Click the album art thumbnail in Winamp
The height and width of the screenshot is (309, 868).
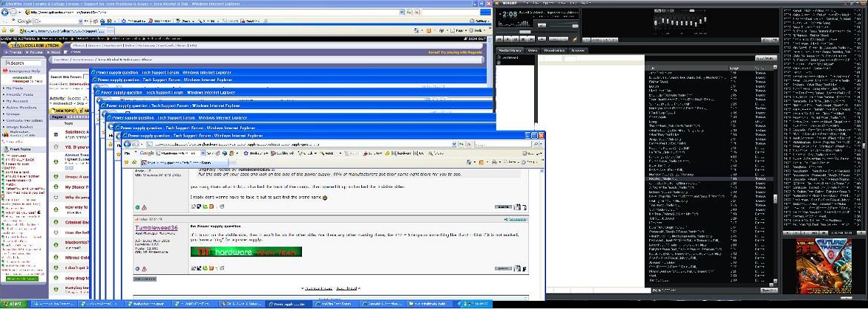[x=826, y=267]
